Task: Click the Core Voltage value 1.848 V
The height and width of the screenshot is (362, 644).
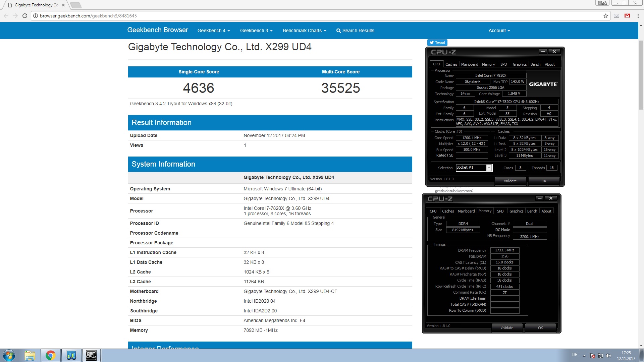Action: pyautogui.click(x=514, y=94)
